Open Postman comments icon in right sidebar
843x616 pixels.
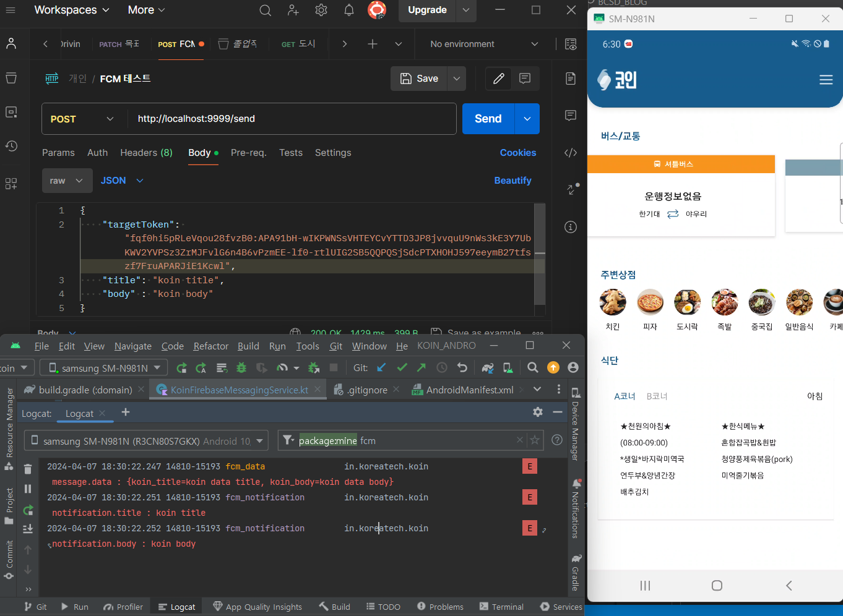point(571,116)
